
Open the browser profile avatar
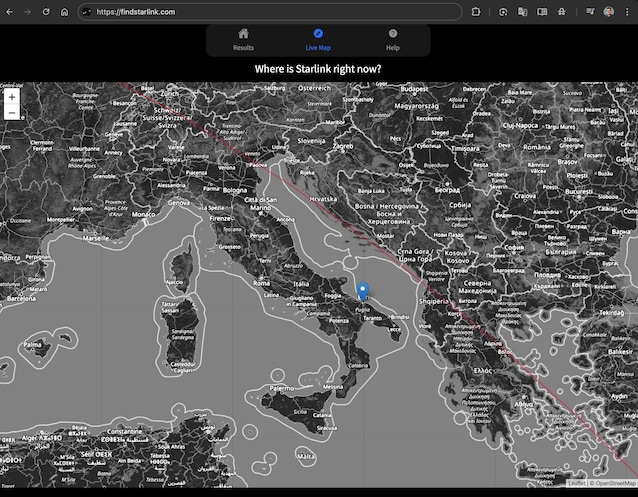(x=609, y=12)
